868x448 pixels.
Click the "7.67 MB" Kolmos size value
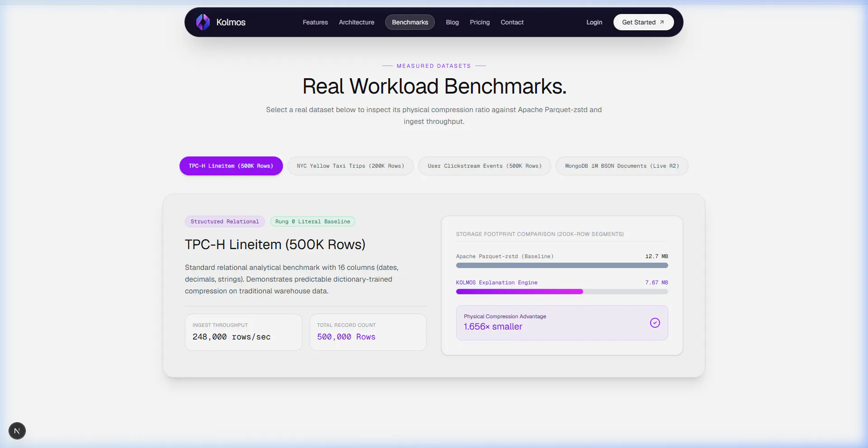tap(656, 283)
